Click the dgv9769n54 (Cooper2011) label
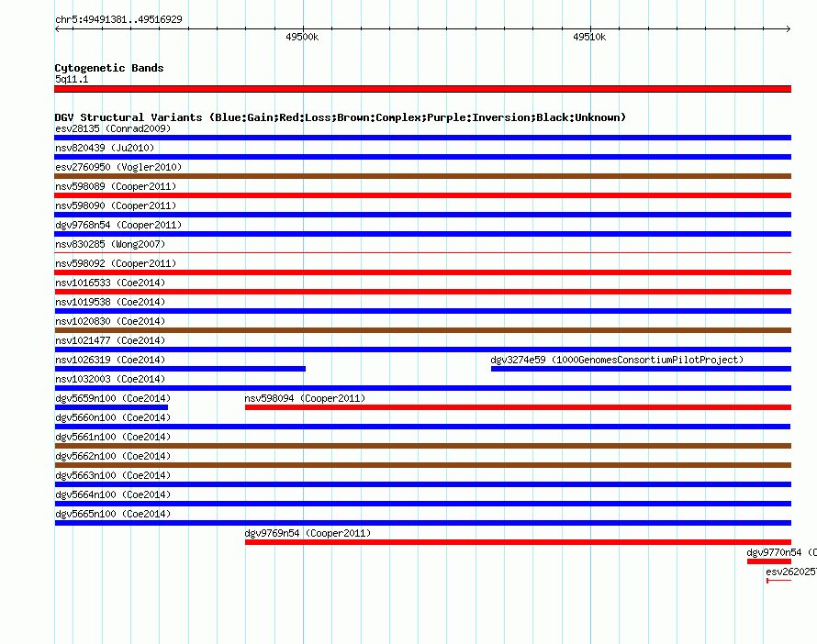The height and width of the screenshot is (644, 817). [x=308, y=533]
